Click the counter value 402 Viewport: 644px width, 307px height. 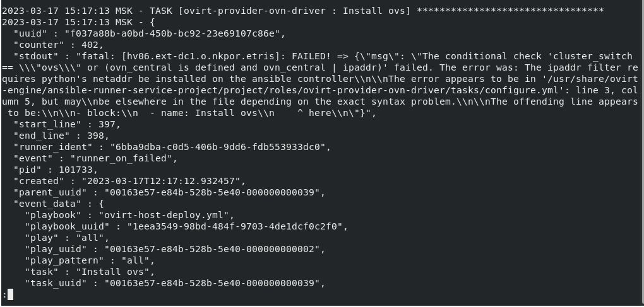point(91,44)
